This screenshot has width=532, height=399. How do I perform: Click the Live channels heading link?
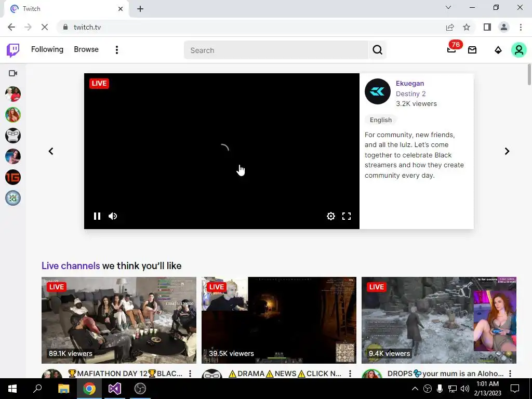[71, 265]
